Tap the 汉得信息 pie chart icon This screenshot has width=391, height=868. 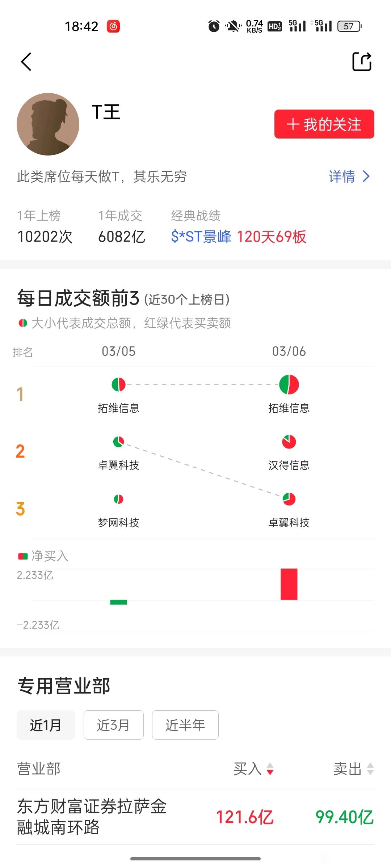(x=289, y=442)
